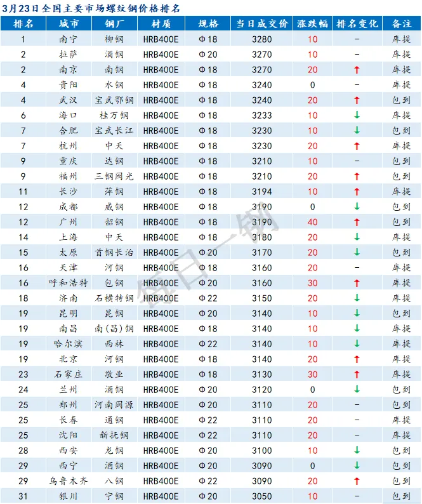The width and height of the screenshot is (422, 504).
Task: Click the city cell 哈尔滨
Action: pyautogui.click(x=68, y=344)
